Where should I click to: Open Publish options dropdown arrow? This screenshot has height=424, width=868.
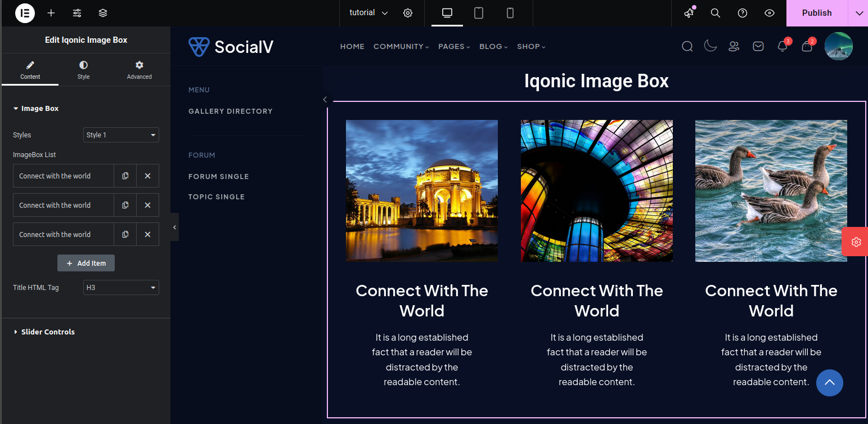click(858, 13)
